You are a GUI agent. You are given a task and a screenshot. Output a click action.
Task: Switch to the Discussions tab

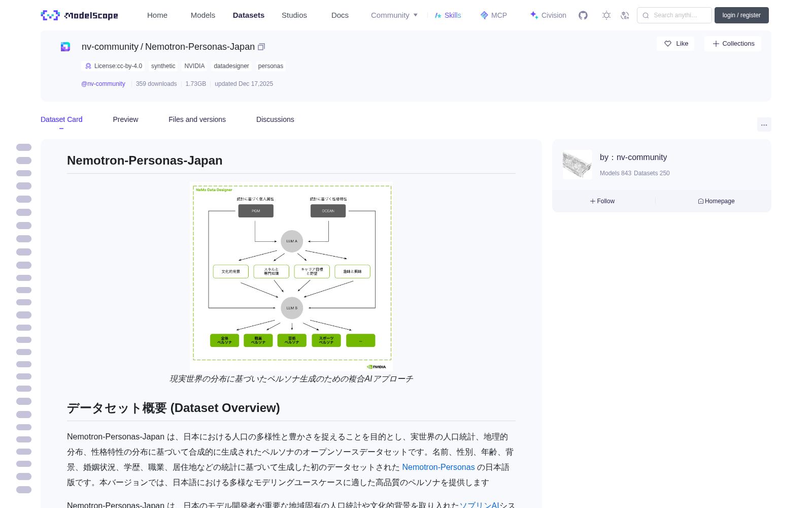point(275,119)
